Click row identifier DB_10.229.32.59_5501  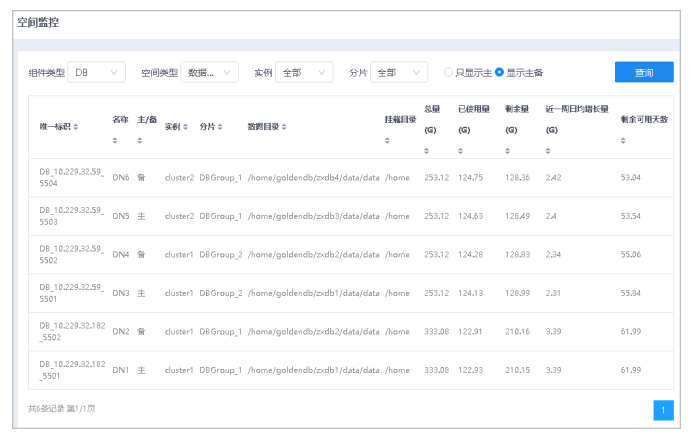tap(71, 293)
